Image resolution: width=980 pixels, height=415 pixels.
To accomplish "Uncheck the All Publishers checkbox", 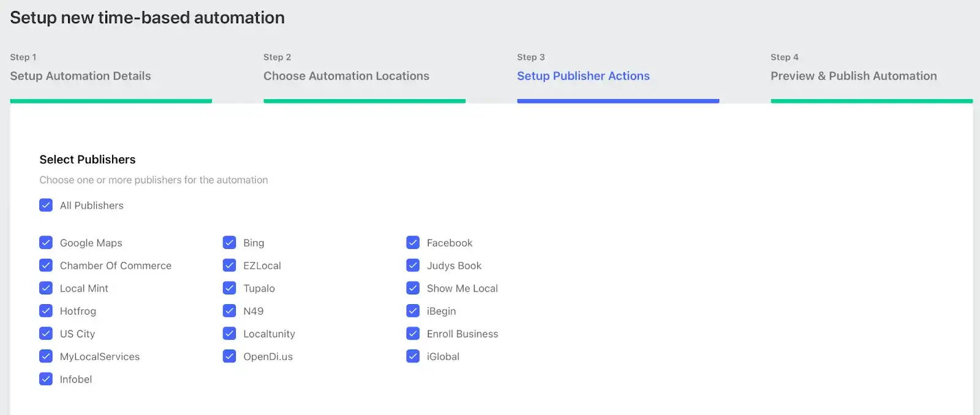I will point(46,205).
